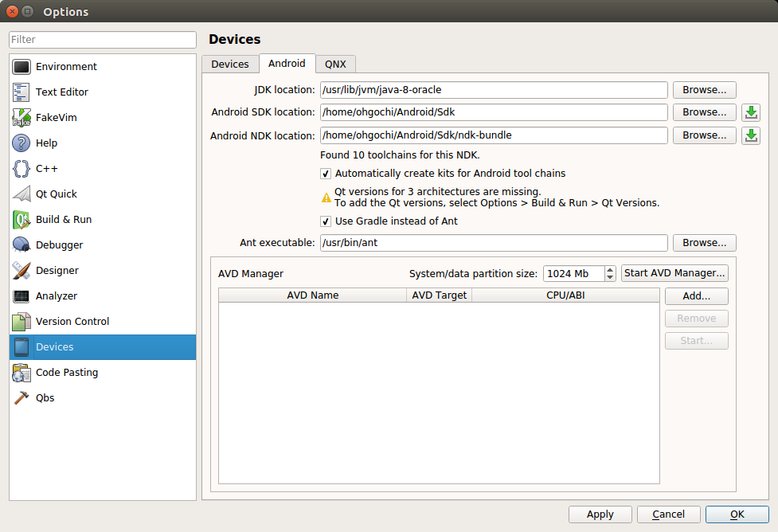The image size is (778, 532).
Task: Download Android NDK via green arrow icon
Action: coord(751,135)
